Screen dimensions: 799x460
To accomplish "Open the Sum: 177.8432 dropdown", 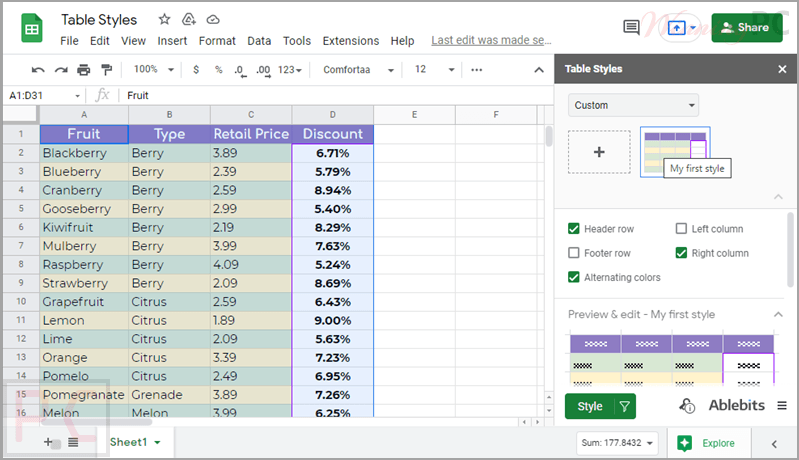I will coord(617,443).
